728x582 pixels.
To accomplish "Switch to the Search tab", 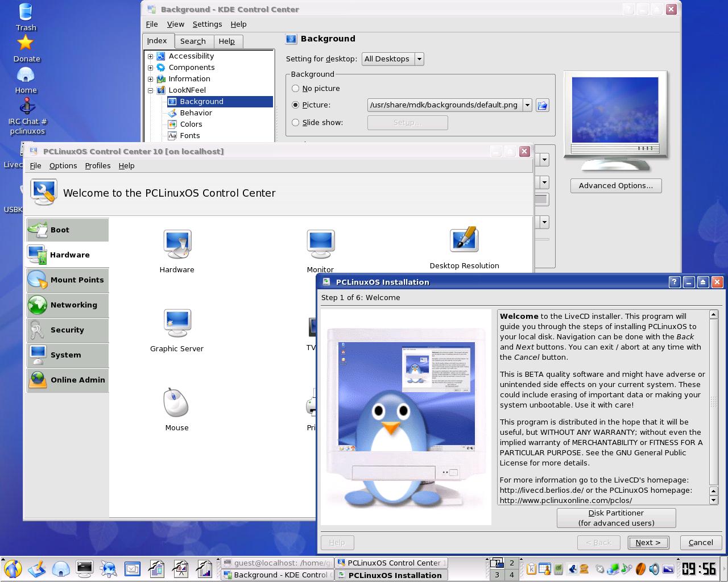I will tap(193, 41).
